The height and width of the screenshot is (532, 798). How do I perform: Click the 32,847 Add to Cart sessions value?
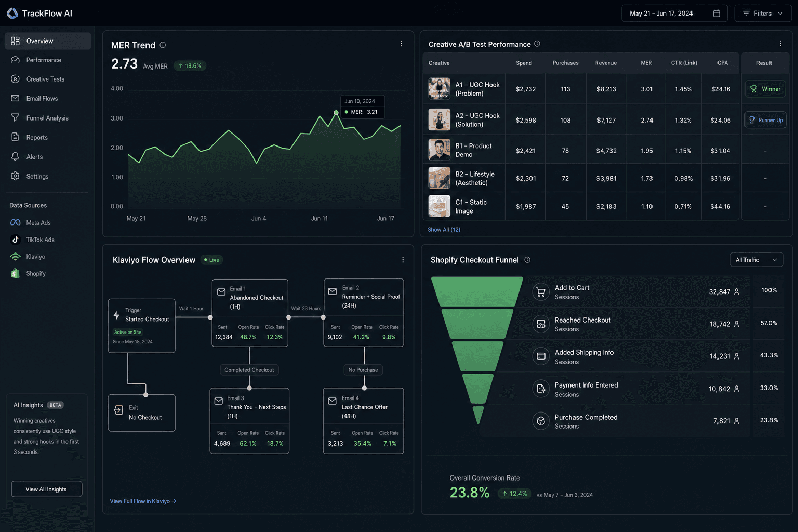(x=720, y=292)
